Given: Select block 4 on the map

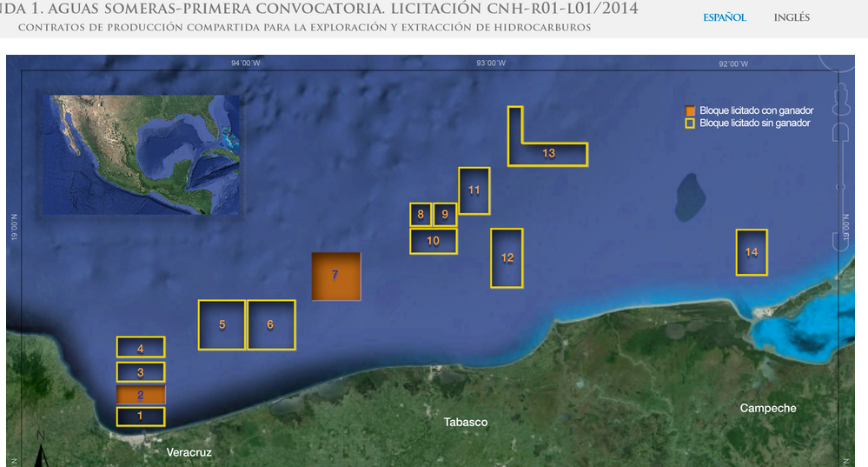Looking at the screenshot, I should [x=141, y=347].
